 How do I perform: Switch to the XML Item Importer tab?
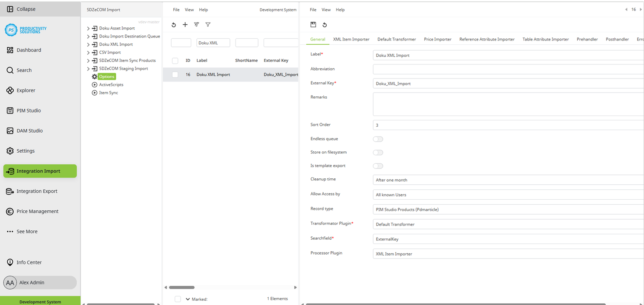pos(351,39)
